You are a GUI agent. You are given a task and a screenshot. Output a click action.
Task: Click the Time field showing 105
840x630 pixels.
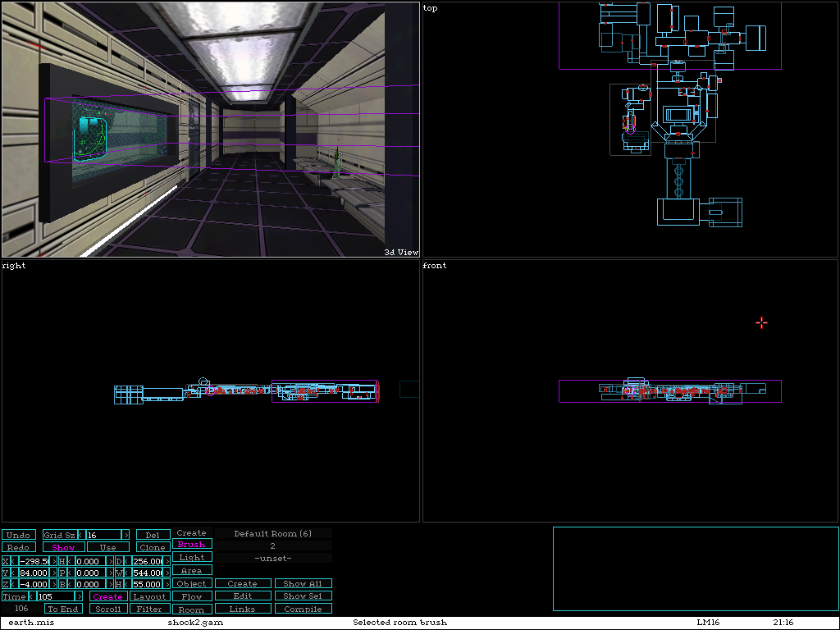pos(56,596)
